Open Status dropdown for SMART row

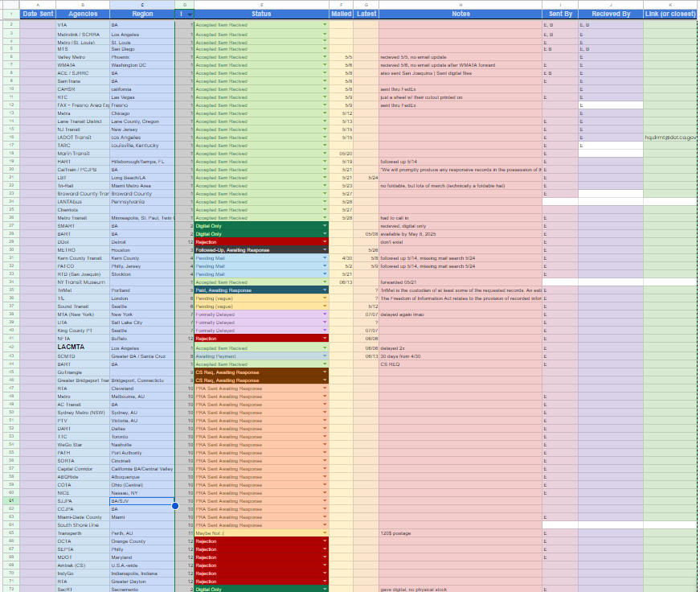(x=325, y=226)
